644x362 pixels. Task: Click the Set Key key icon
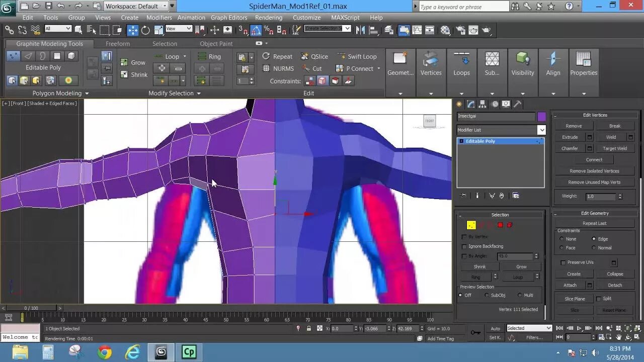pyautogui.click(x=475, y=332)
